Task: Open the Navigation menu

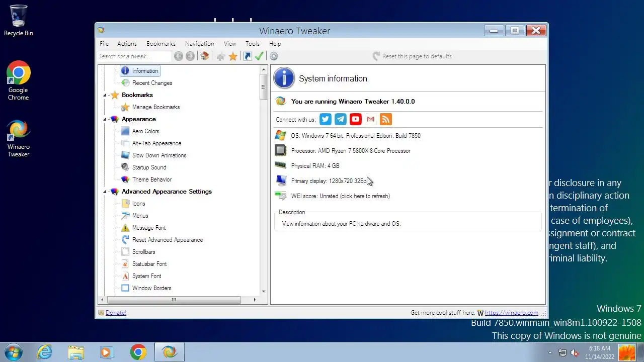Action: [x=199, y=44]
